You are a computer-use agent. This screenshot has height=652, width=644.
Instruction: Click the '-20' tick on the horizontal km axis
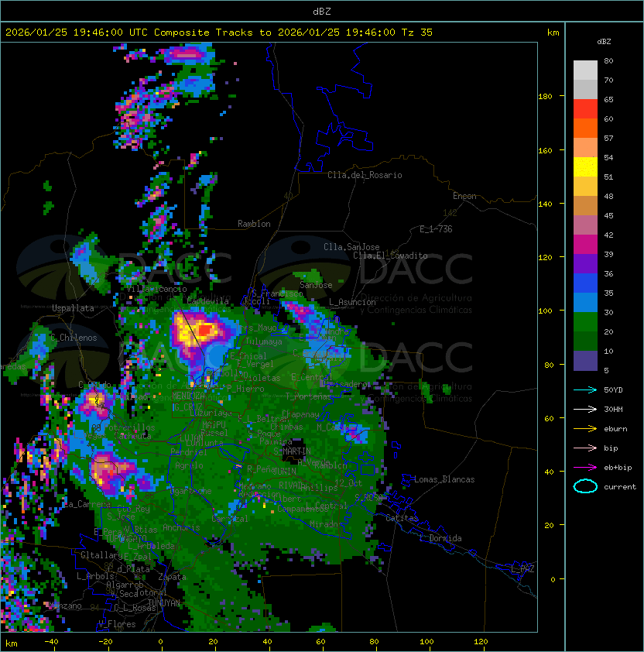pos(105,642)
